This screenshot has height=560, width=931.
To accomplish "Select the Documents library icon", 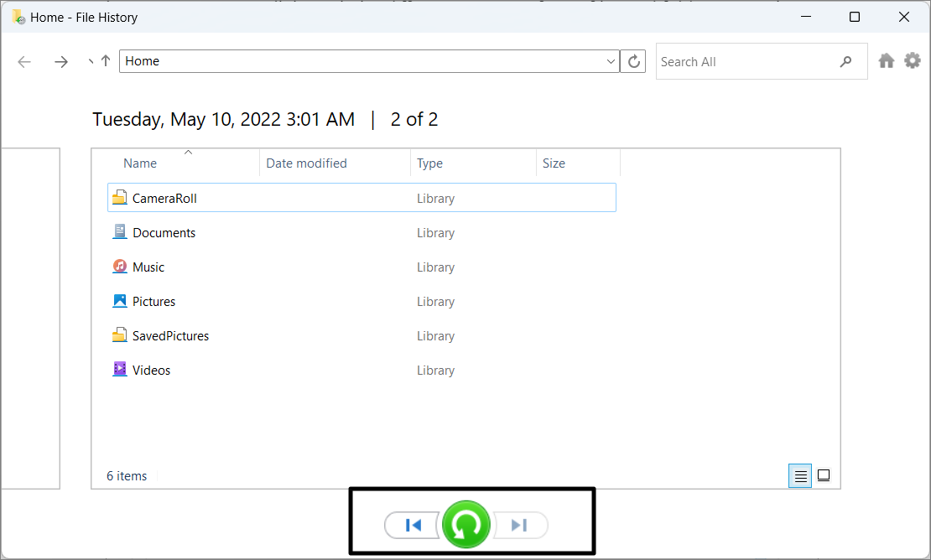I will click(119, 232).
